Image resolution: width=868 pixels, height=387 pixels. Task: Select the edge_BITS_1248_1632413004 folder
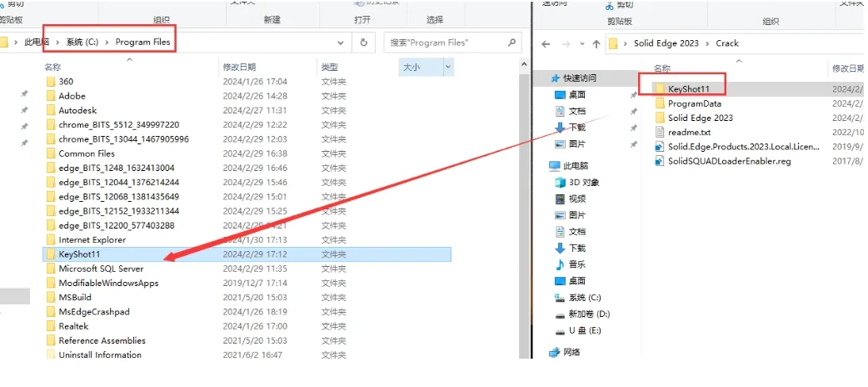tap(248, 168)
